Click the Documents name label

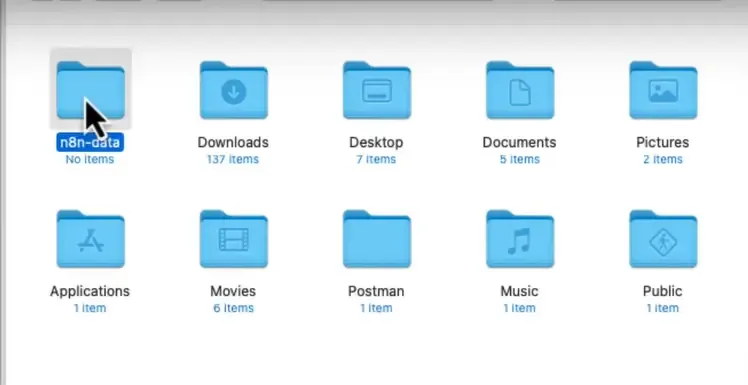pyautogui.click(x=519, y=142)
